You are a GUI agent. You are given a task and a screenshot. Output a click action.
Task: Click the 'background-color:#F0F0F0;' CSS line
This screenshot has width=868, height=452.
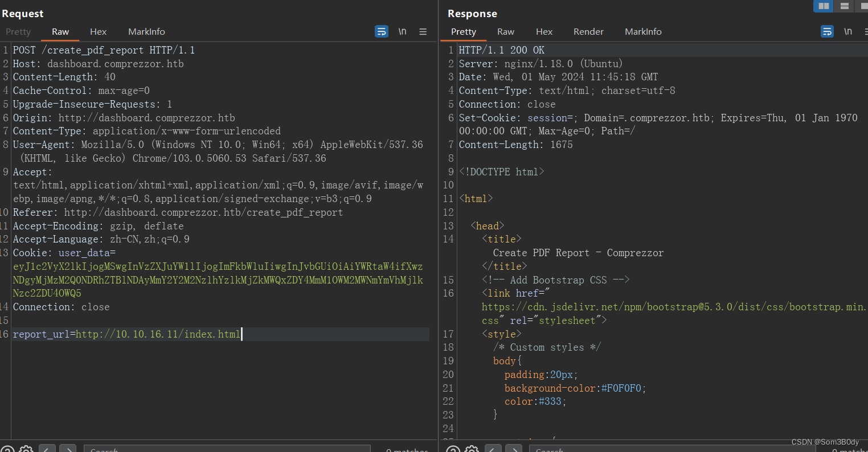pyautogui.click(x=575, y=388)
